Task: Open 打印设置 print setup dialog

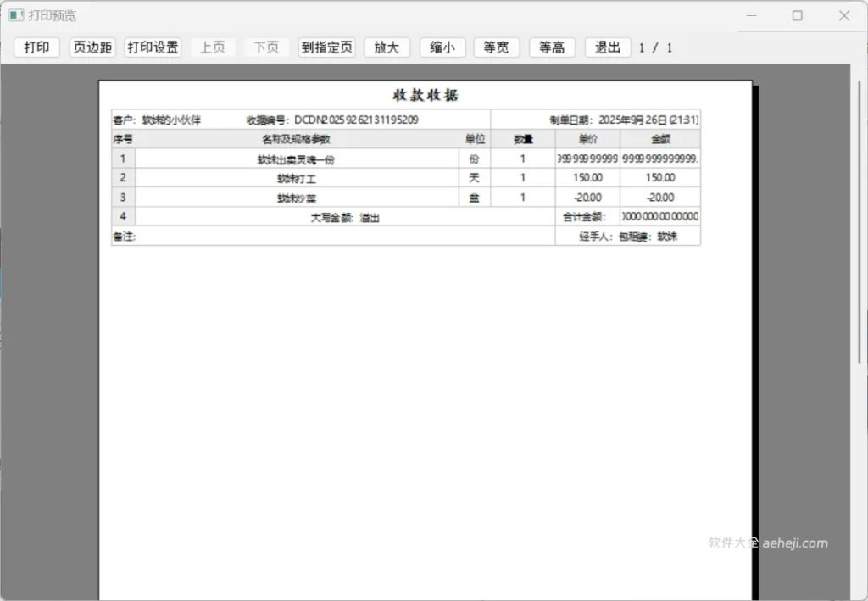Action: 154,47
